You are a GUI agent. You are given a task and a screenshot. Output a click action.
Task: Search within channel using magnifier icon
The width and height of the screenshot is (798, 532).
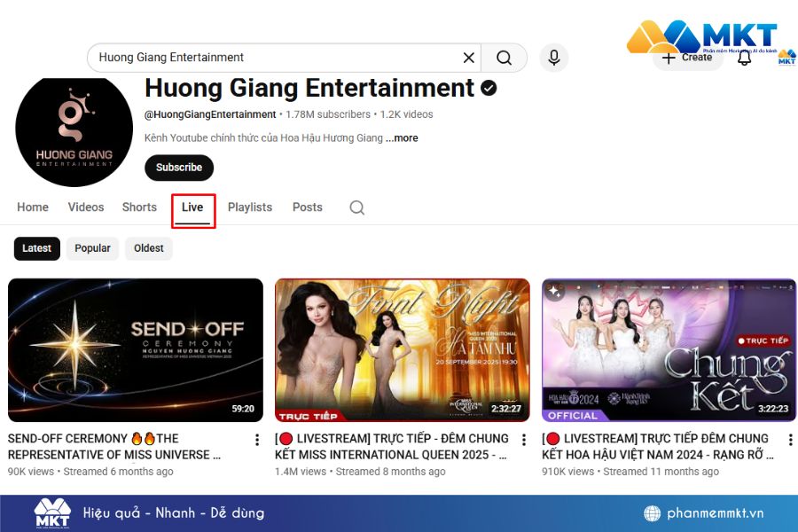click(x=356, y=207)
